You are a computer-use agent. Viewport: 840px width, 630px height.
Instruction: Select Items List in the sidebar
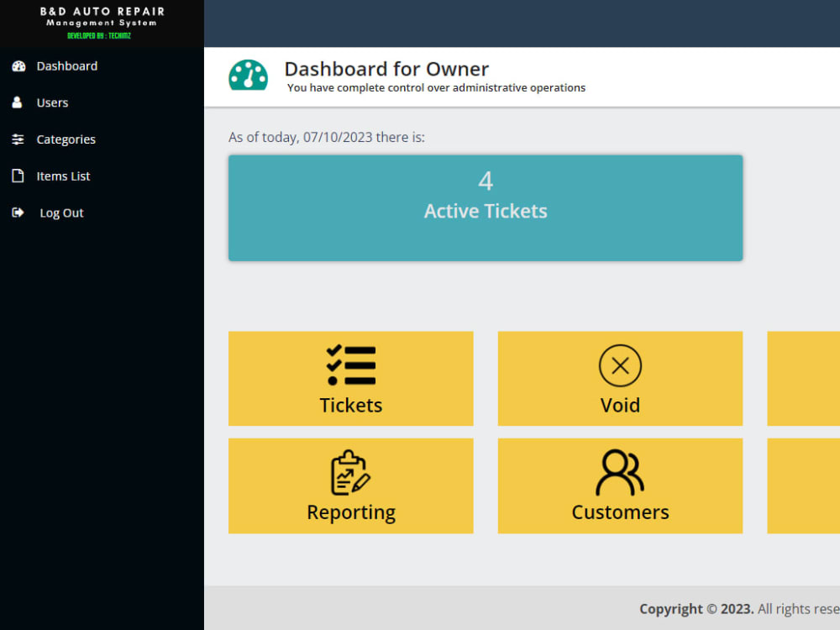63,176
